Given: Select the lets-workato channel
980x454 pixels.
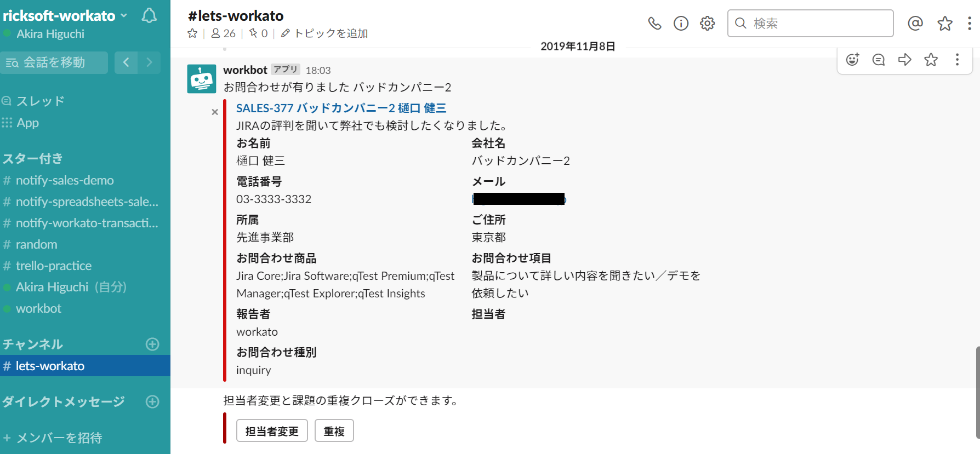Looking at the screenshot, I should point(85,366).
